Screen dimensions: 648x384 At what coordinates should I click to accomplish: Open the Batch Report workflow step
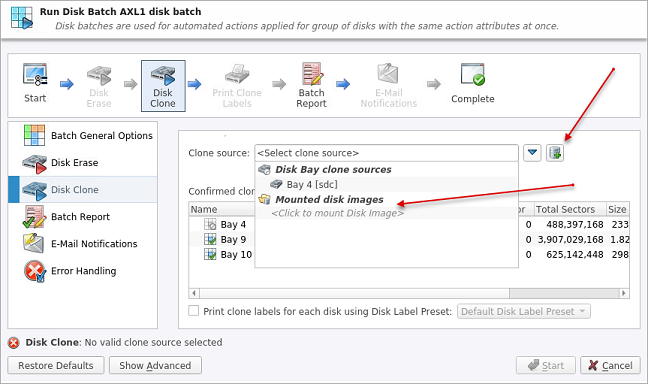311,86
